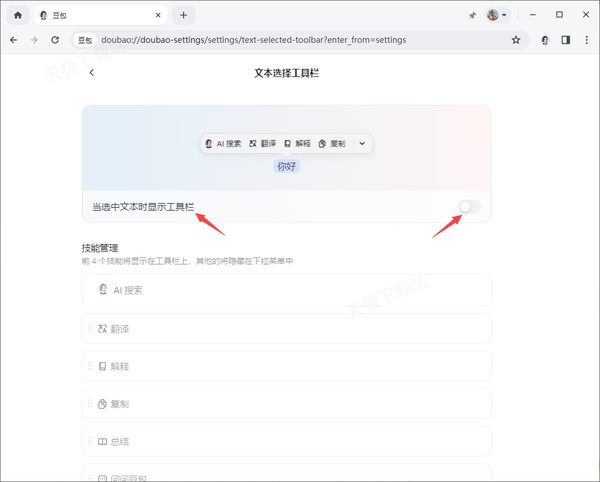Go forward with browser forward arrow
Viewport: 600px width, 482px height.
(x=34, y=40)
